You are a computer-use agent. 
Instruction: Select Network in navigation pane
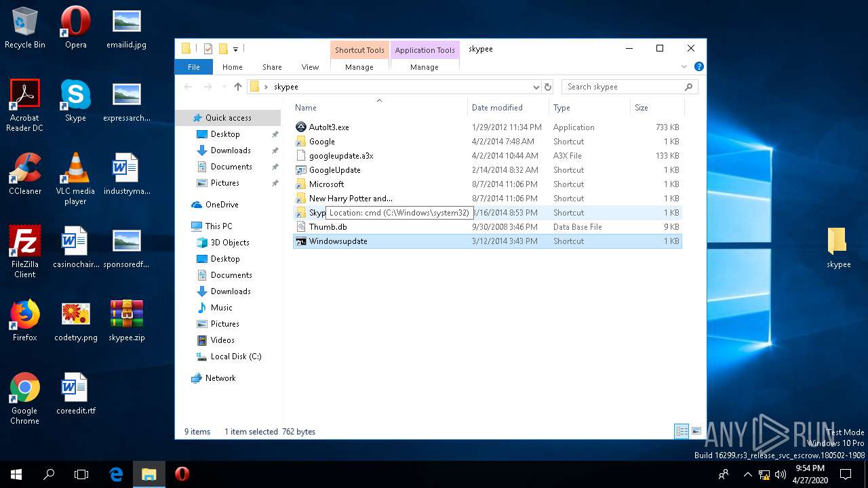[220, 378]
